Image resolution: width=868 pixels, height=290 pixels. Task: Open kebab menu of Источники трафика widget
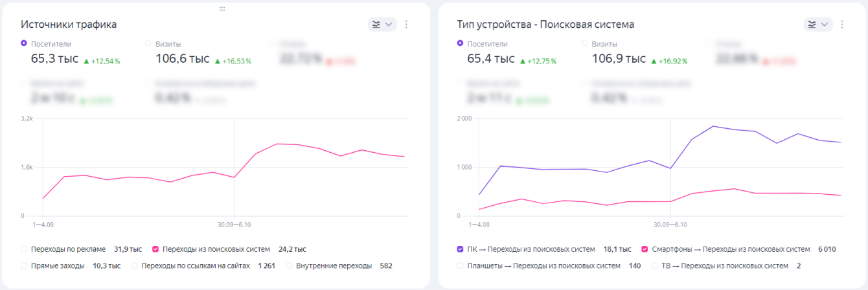(x=406, y=25)
